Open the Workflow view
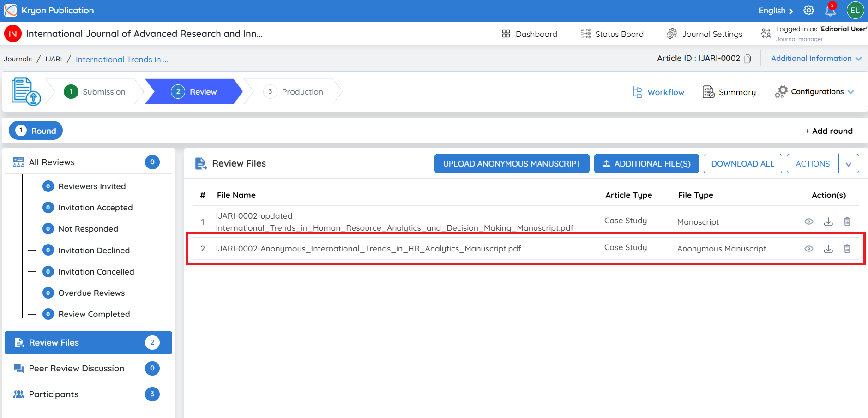 658,92
